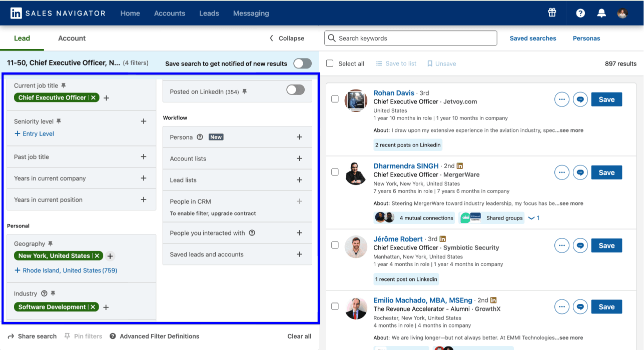644x350 pixels.
Task: Click the Search keywords field
Action: 410,38
